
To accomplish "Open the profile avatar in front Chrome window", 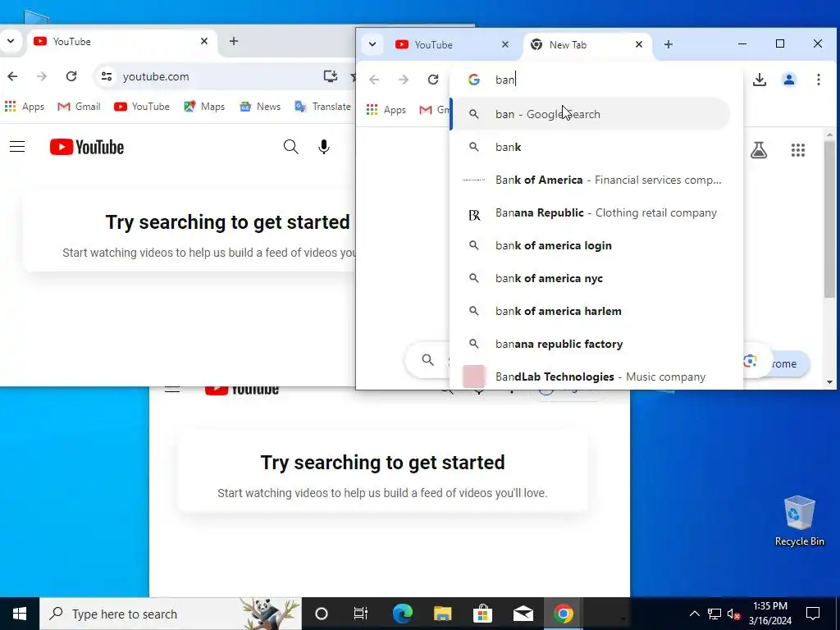I will (x=788, y=80).
